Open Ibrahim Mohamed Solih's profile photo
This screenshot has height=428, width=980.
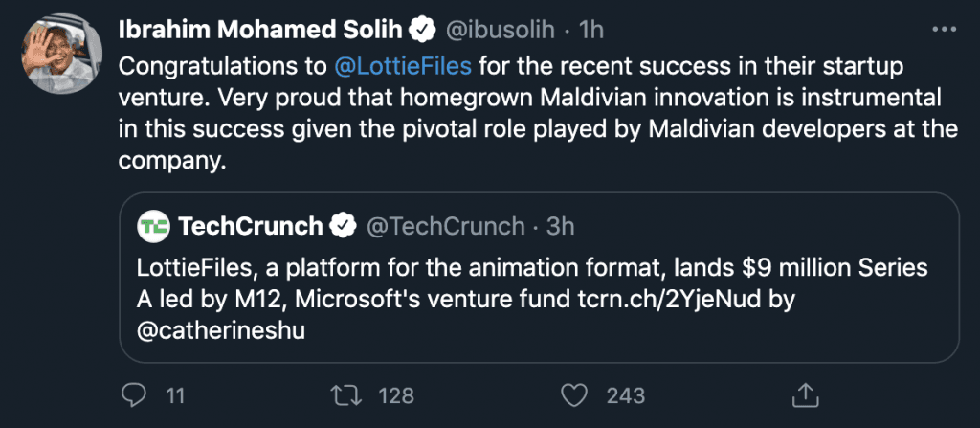(x=63, y=56)
